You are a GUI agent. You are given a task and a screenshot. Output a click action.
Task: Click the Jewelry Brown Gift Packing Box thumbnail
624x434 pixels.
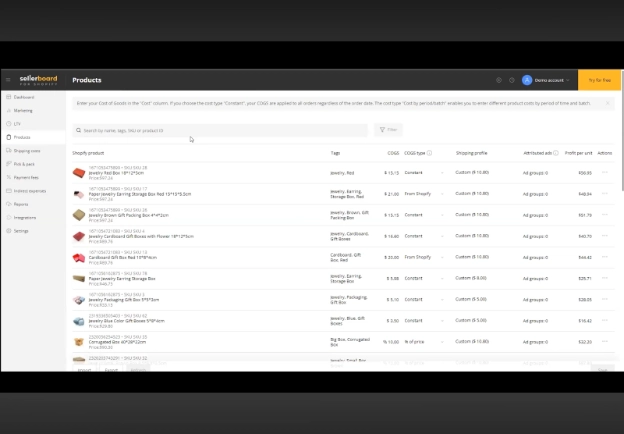[x=79, y=215]
